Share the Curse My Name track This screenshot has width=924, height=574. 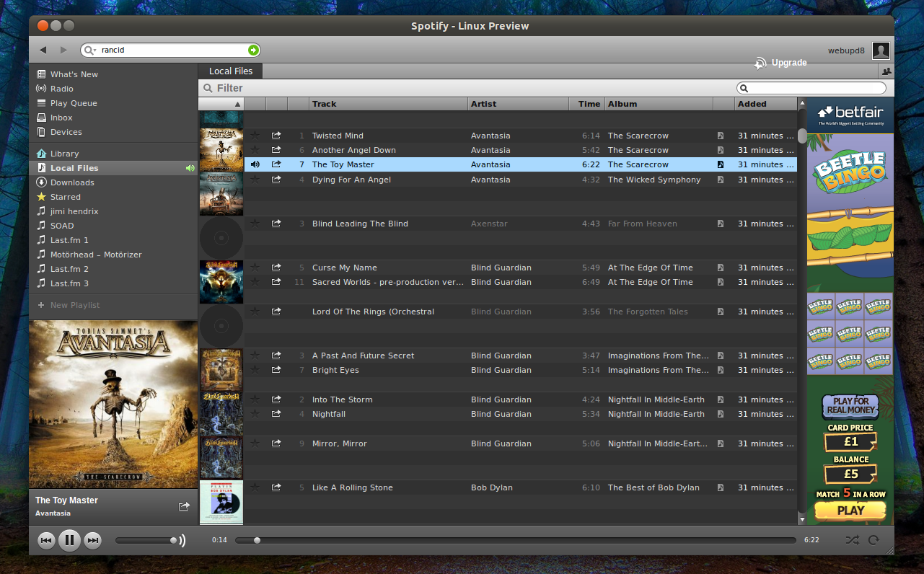tap(276, 268)
